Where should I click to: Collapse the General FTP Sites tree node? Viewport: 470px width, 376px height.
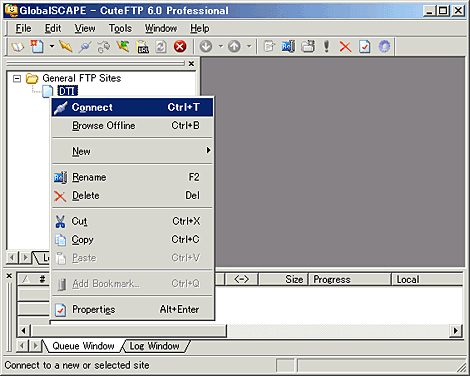pyautogui.click(x=17, y=79)
